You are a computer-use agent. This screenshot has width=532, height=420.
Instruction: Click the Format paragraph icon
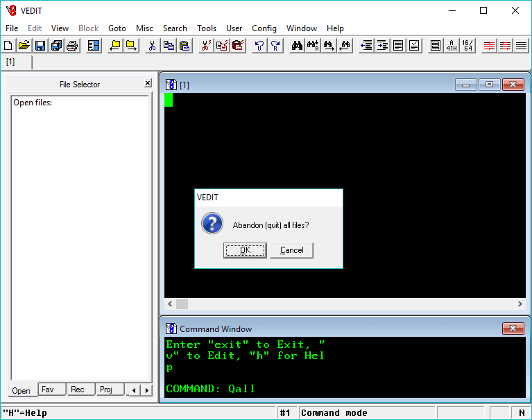[x=398, y=46]
